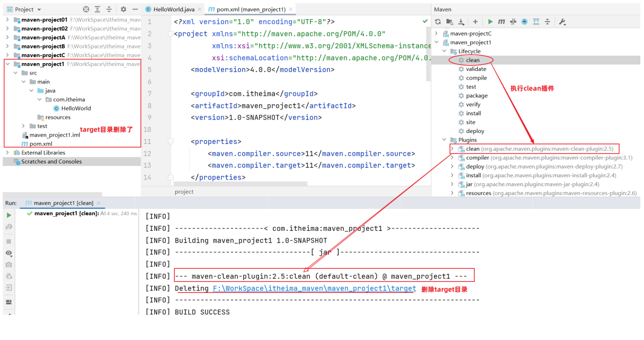Image resolution: width=644 pixels, height=340 pixels.
Task: Expand jar plugin node
Action: 452,184
